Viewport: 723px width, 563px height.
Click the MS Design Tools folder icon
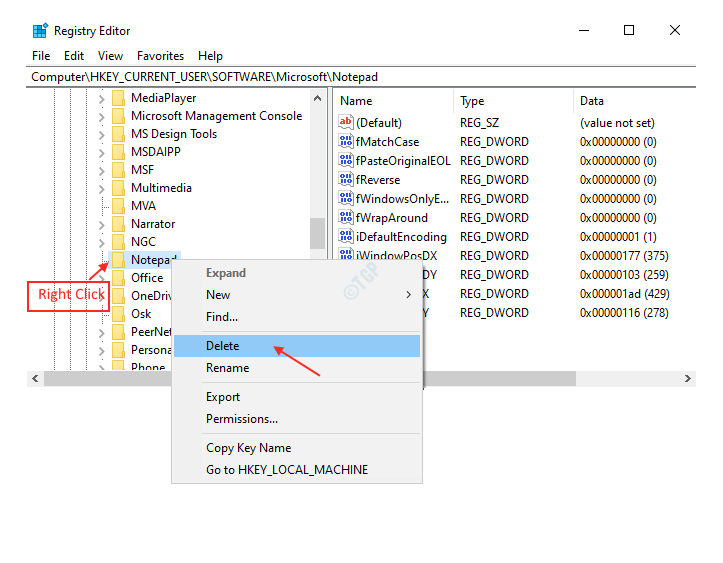coord(119,134)
